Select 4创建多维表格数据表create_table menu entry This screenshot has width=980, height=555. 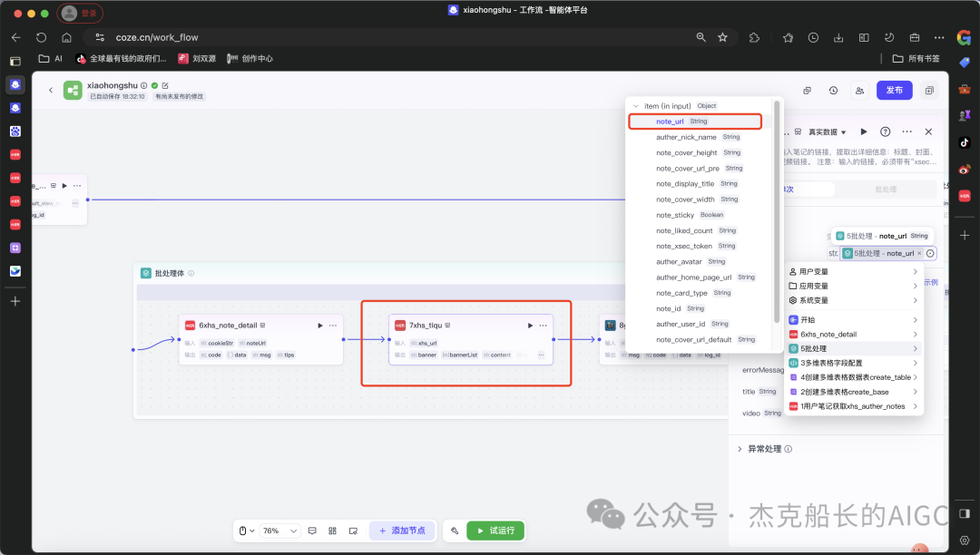854,377
